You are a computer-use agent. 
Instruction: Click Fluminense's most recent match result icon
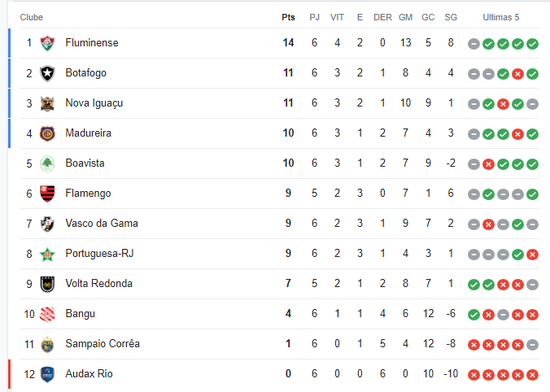tap(532, 44)
